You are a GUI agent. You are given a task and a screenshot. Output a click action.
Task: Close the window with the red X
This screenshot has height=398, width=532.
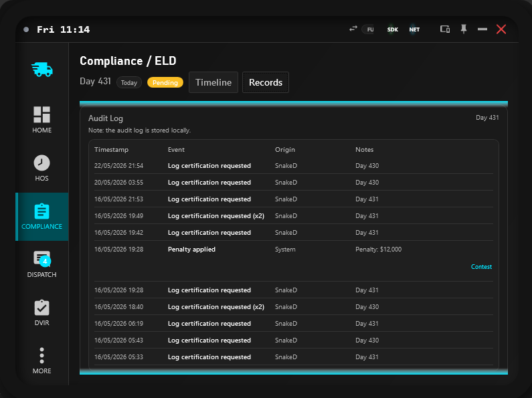click(501, 29)
